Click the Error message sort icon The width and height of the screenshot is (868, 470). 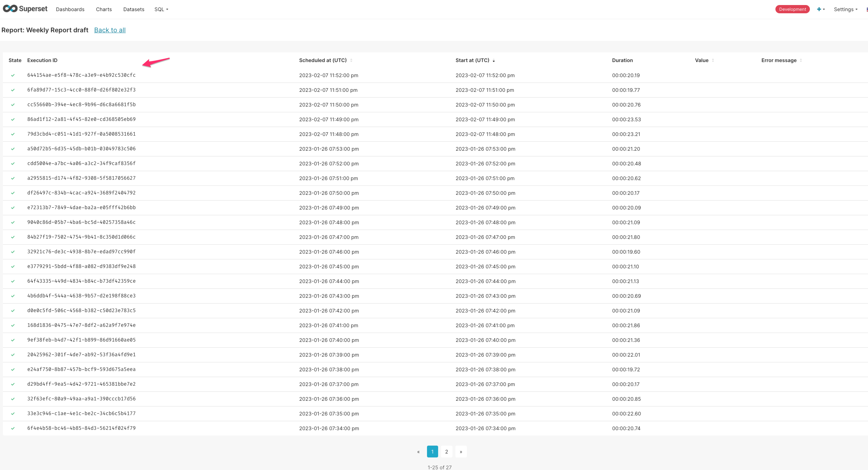(801, 60)
